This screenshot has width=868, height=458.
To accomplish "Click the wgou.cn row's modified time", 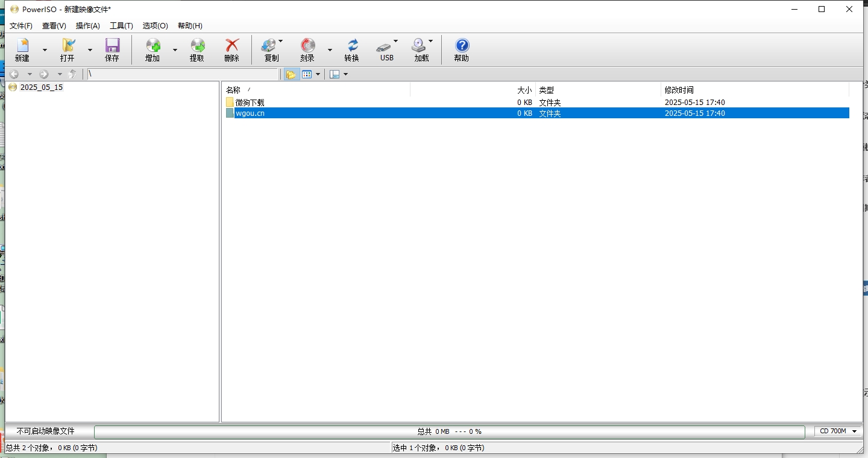I will [x=695, y=113].
